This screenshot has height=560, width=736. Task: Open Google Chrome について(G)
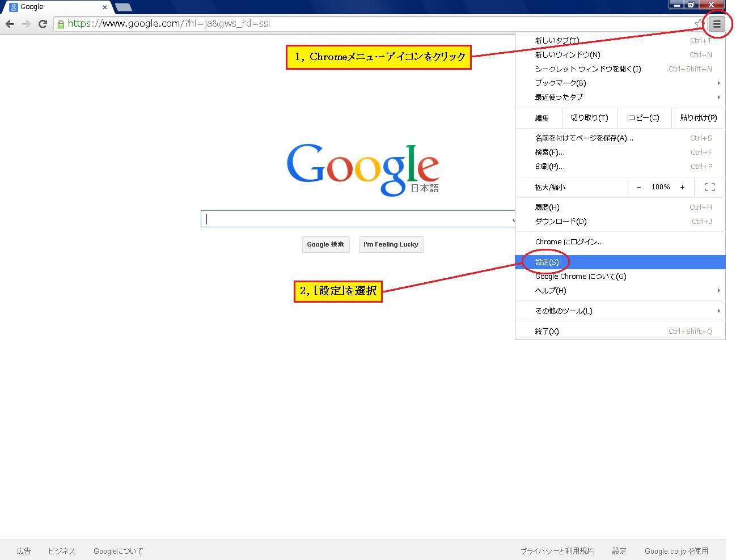[x=620, y=277]
